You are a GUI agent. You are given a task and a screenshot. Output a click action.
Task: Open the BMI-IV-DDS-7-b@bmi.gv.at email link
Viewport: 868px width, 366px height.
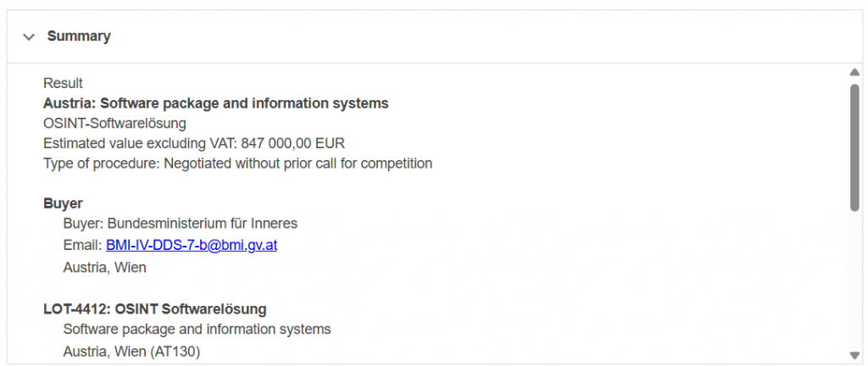pyautogui.click(x=192, y=247)
